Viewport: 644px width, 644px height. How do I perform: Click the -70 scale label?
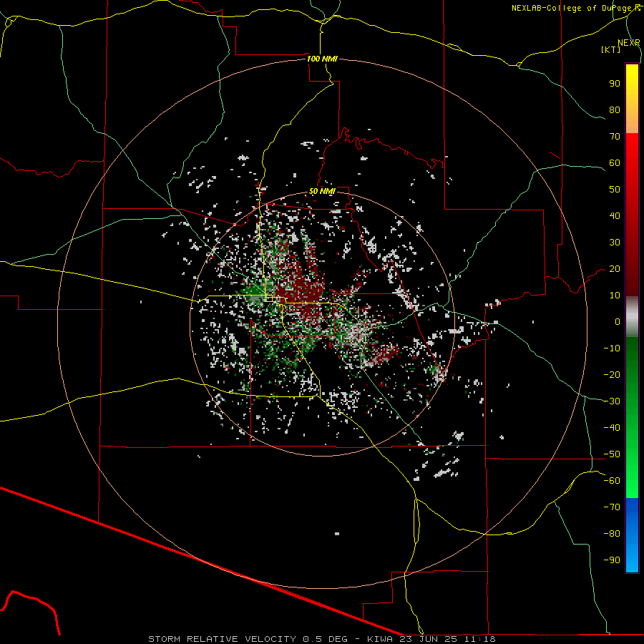(612, 507)
